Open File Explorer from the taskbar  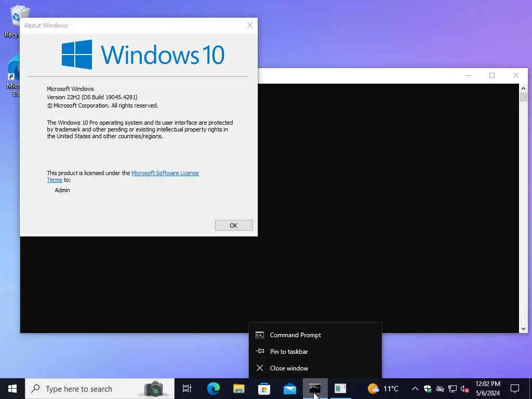pyautogui.click(x=239, y=389)
